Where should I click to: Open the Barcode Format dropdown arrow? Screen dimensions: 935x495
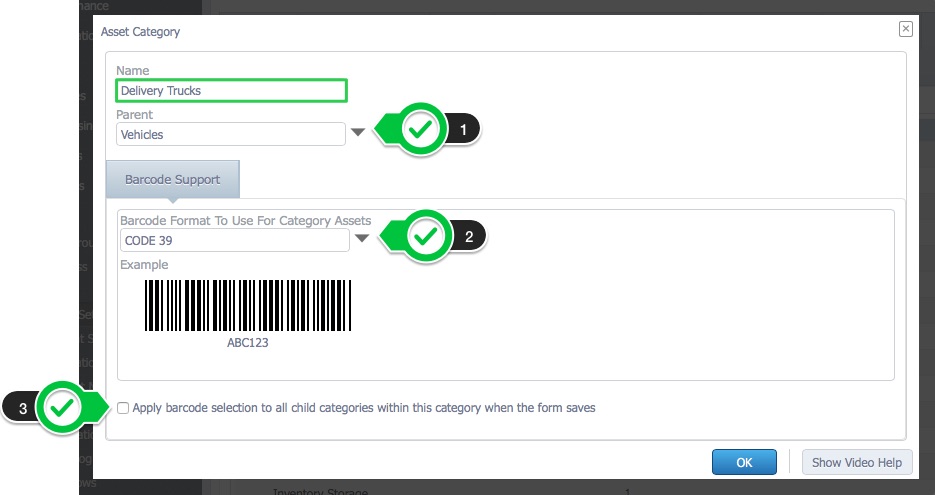click(362, 239)
